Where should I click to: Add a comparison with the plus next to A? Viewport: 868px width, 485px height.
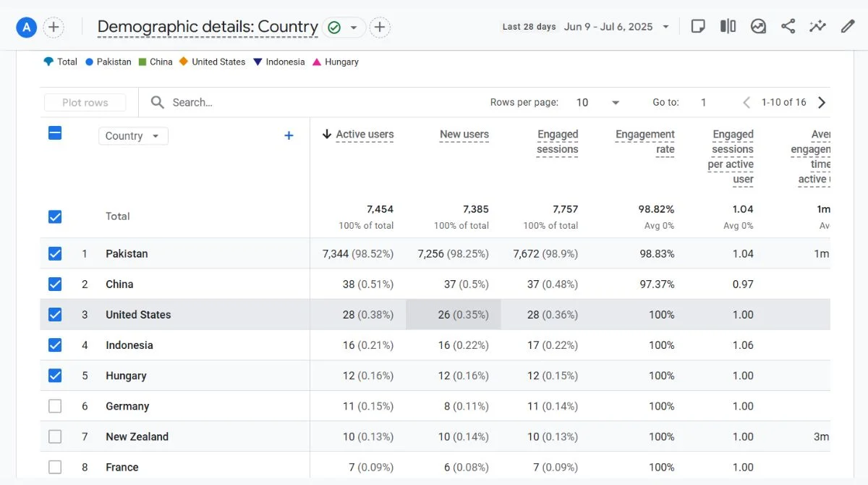[x=54, y=28]
